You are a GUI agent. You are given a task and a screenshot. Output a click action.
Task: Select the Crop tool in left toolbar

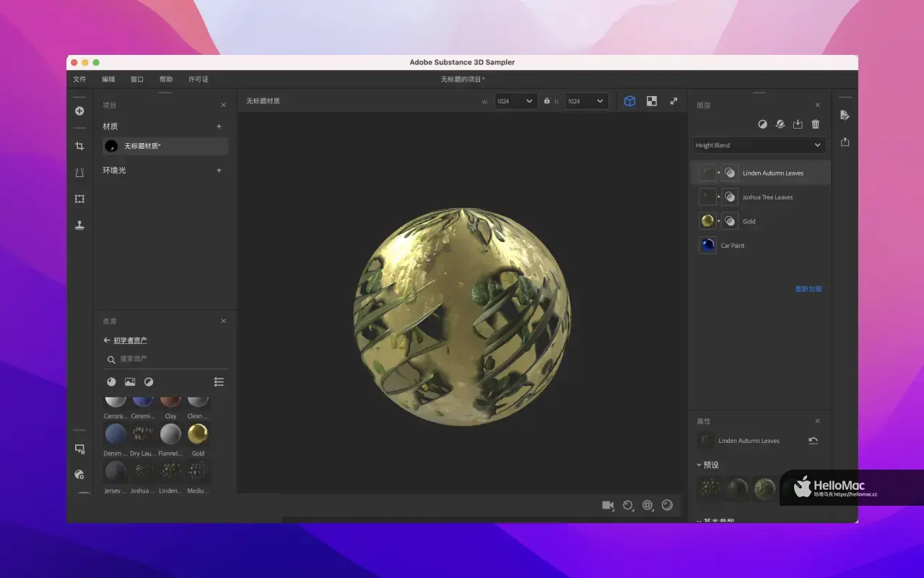point(79,146)
